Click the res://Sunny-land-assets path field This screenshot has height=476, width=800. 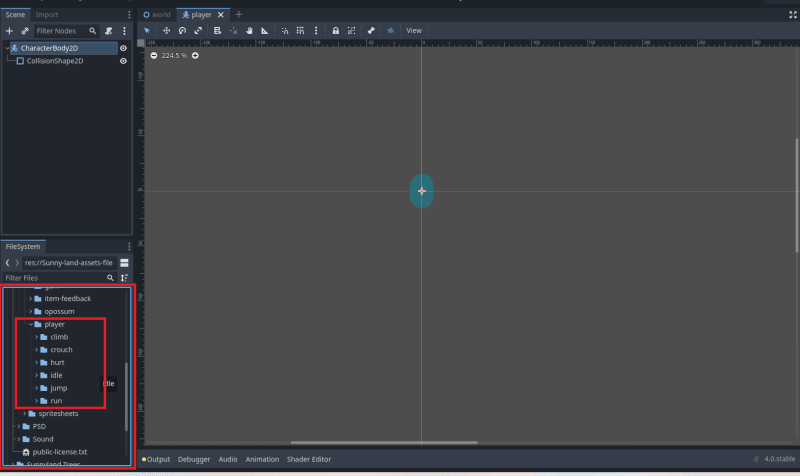69,263
